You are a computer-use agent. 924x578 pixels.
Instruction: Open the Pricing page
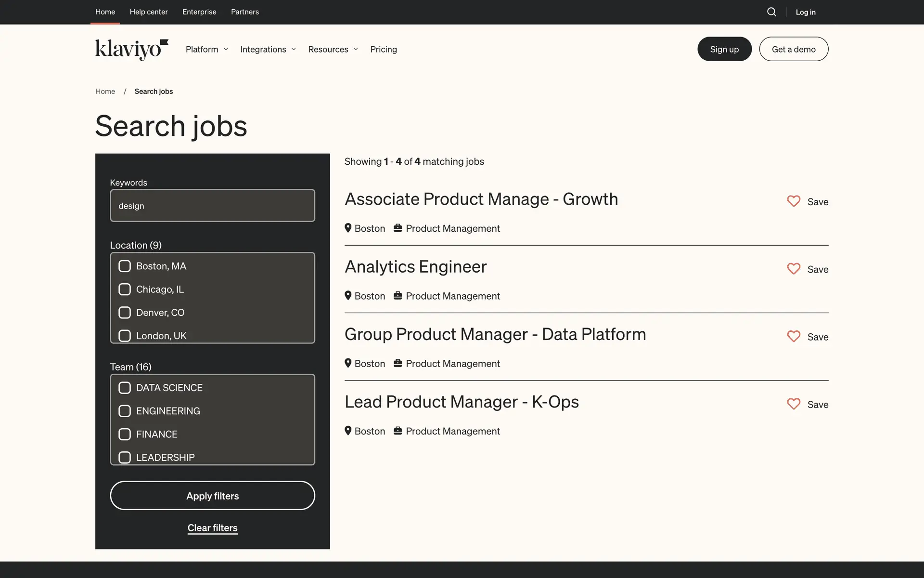384,49
